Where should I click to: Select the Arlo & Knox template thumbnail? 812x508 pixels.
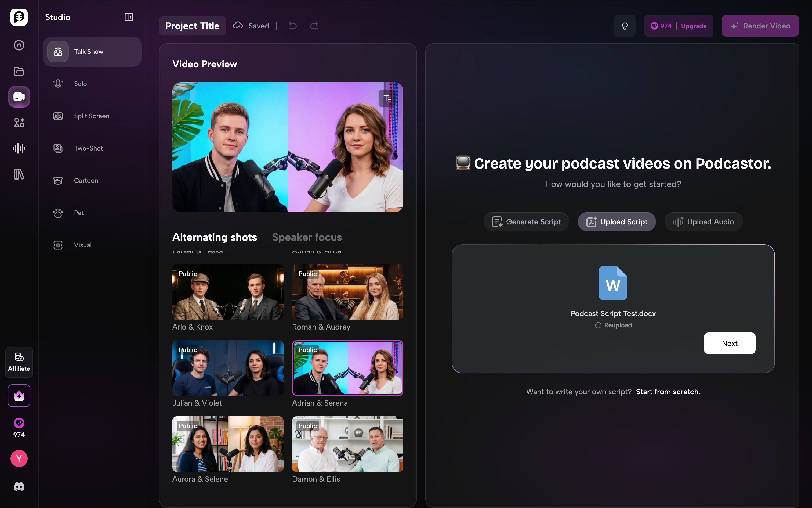tap(228, 292)
